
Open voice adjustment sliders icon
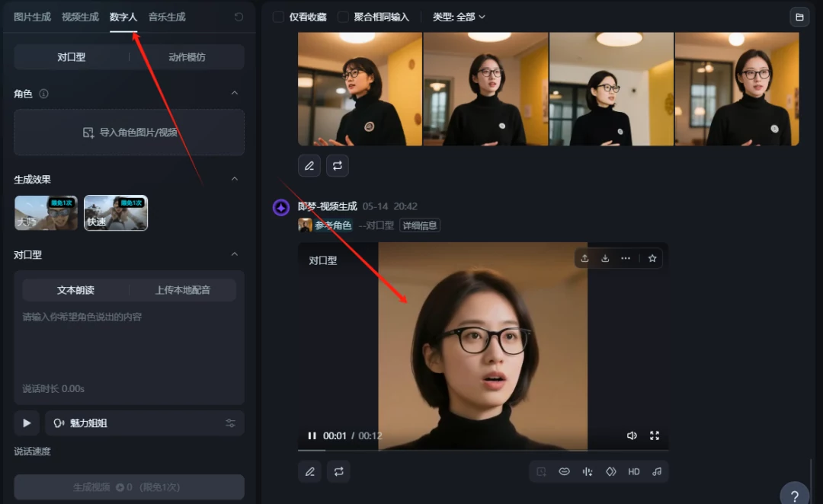pyautogui.click(x=230, y=423)
